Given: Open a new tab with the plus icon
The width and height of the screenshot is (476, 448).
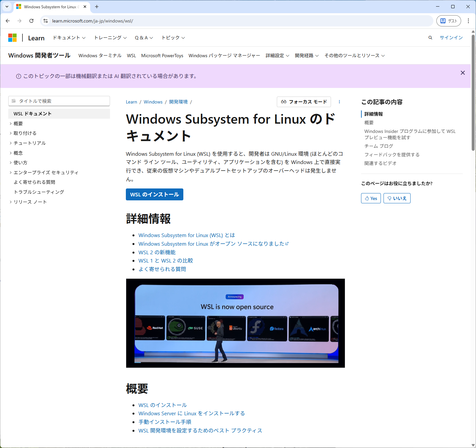Looking at the screenshot, I should [x=97, y=7].
